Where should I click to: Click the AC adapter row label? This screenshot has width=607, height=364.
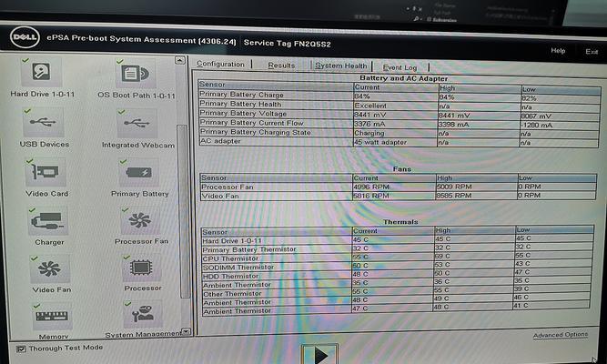[220, 141]
